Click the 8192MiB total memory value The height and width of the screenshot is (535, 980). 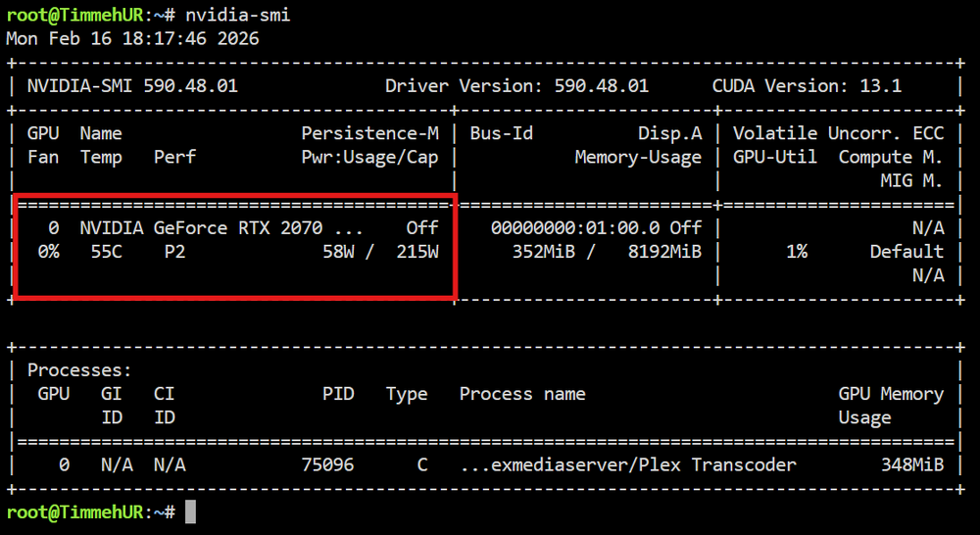pyautogui.click(x=665, y=252)
